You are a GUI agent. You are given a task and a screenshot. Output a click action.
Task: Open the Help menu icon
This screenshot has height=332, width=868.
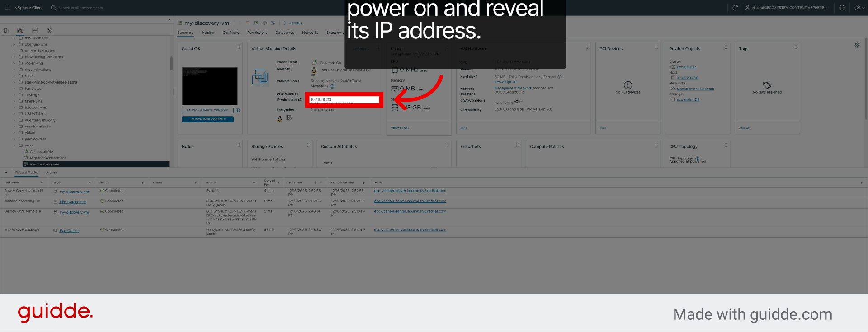point(859,8)
